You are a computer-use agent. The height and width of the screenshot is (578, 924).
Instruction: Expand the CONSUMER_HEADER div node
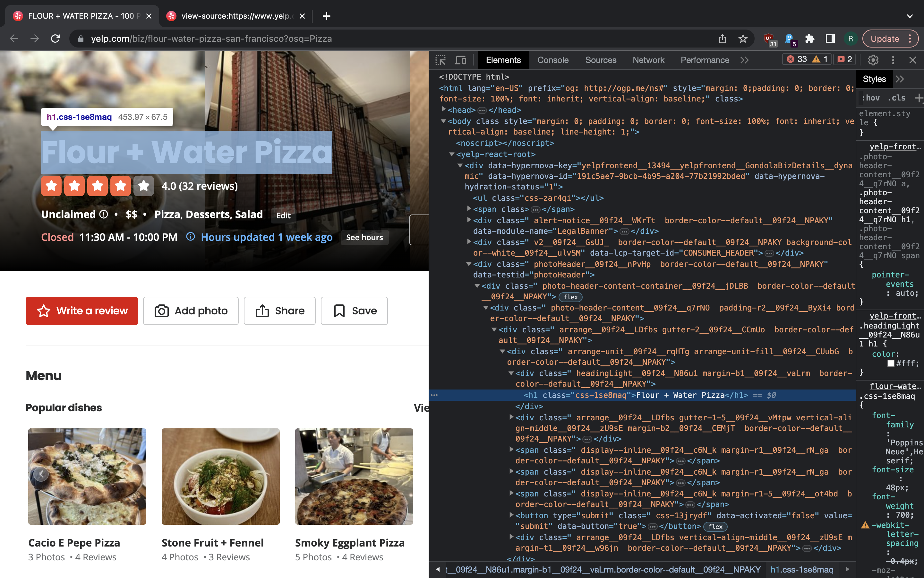469,242
